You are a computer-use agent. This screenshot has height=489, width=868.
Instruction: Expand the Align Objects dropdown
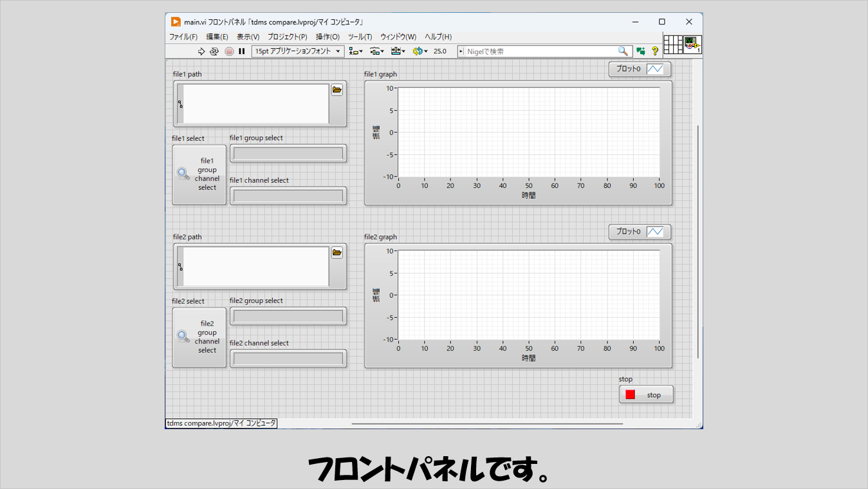point(355,51)
